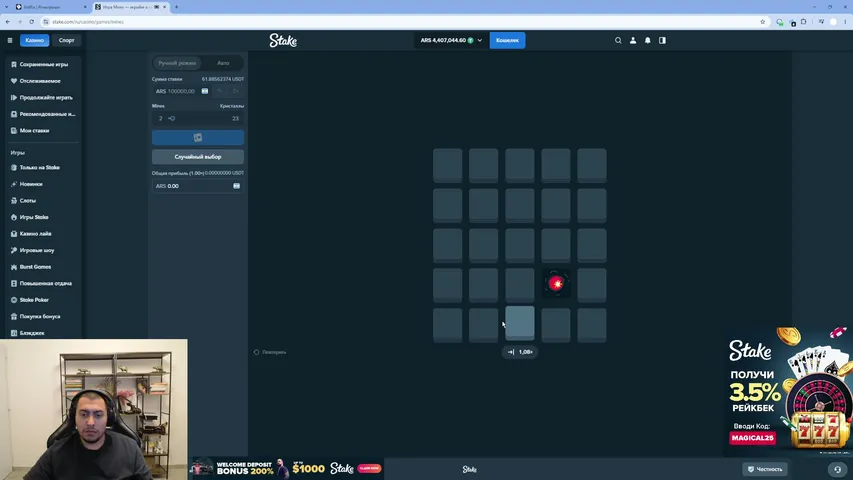Click the currency icon in total profit field
Image resolution: width=853 pixels, height=480 pixels.
click(237, 186)
